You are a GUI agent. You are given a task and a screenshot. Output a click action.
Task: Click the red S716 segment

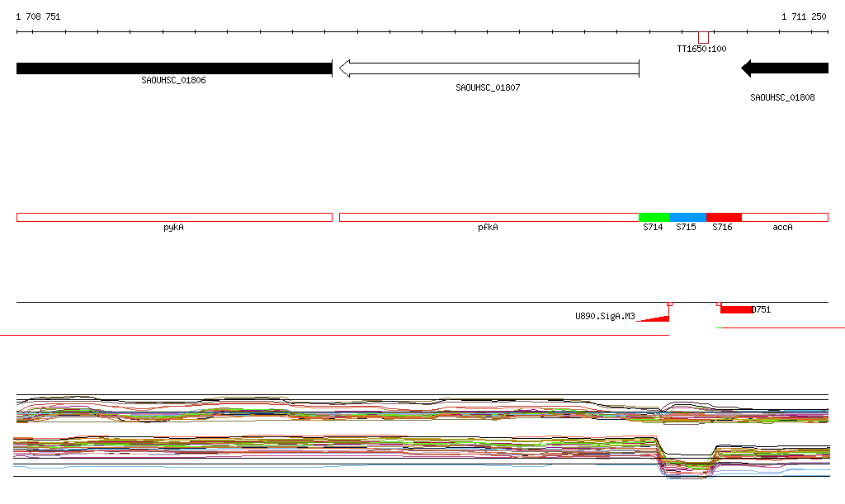click(x=724, y=218)
